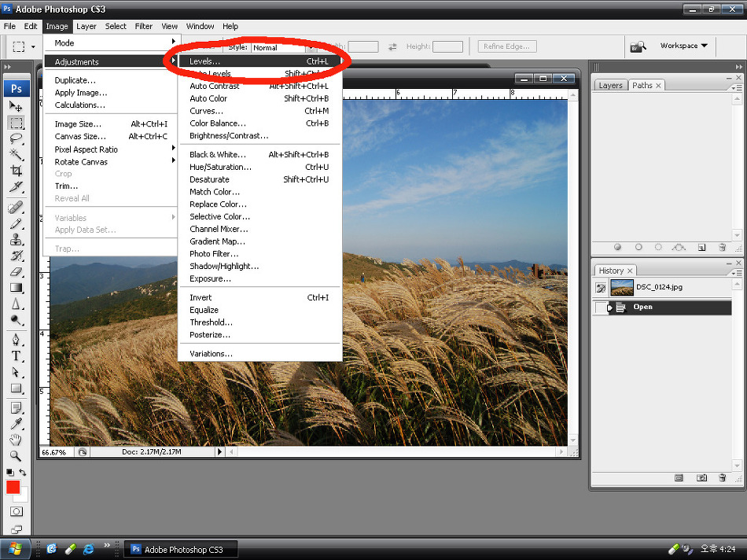Activate the Zoom magnifier tool
The image size is (747, 560).
point(16,455)
